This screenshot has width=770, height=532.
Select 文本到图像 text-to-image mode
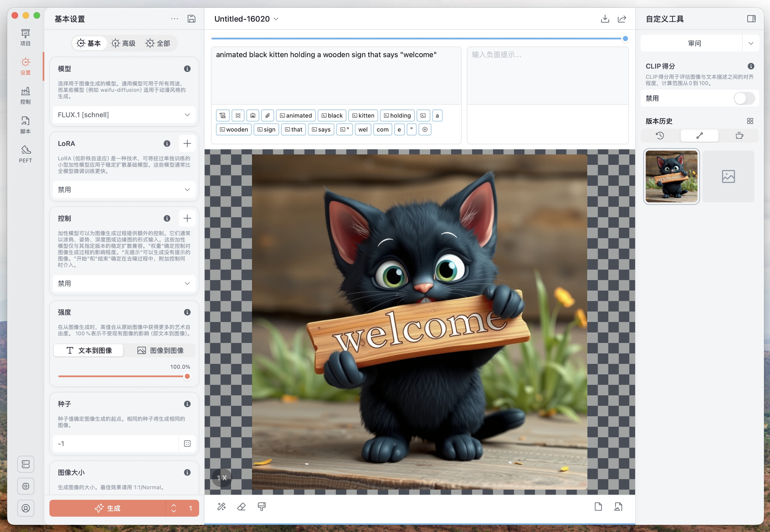tap(89, 350)
